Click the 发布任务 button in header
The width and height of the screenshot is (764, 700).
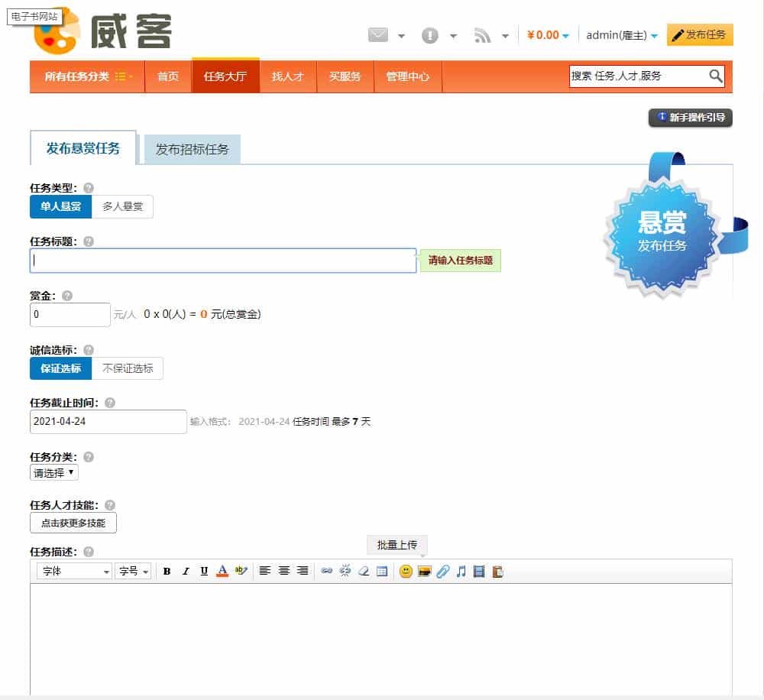coord(700,34)
